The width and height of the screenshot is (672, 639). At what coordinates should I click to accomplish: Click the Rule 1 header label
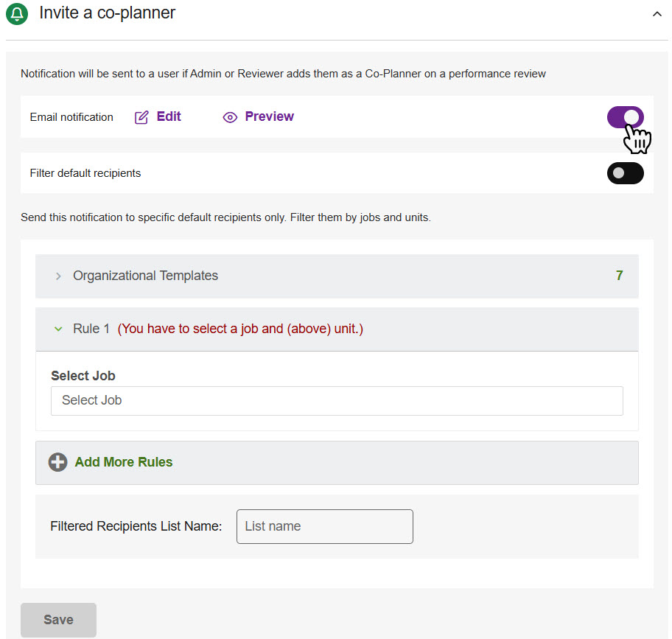tap(91, 329)
